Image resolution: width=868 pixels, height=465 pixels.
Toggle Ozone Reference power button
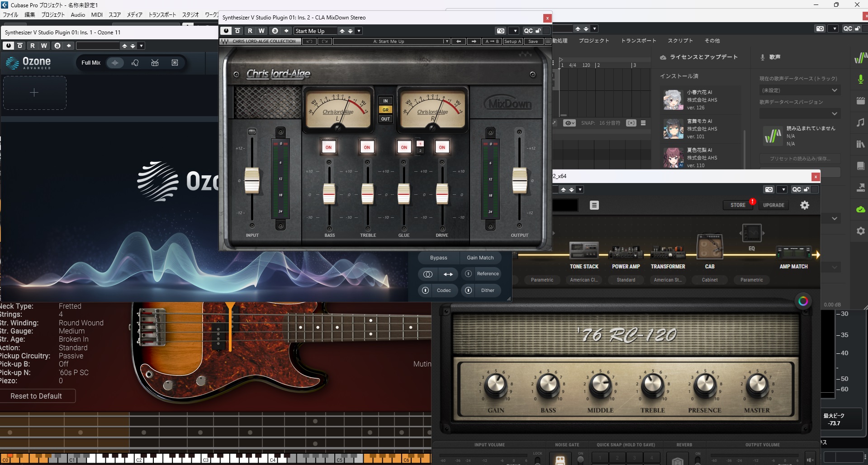coord(469,274)
